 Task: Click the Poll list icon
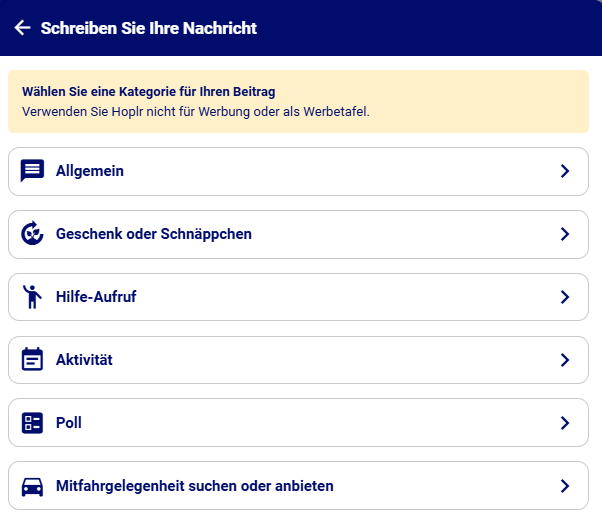click(x=33, y=423)
